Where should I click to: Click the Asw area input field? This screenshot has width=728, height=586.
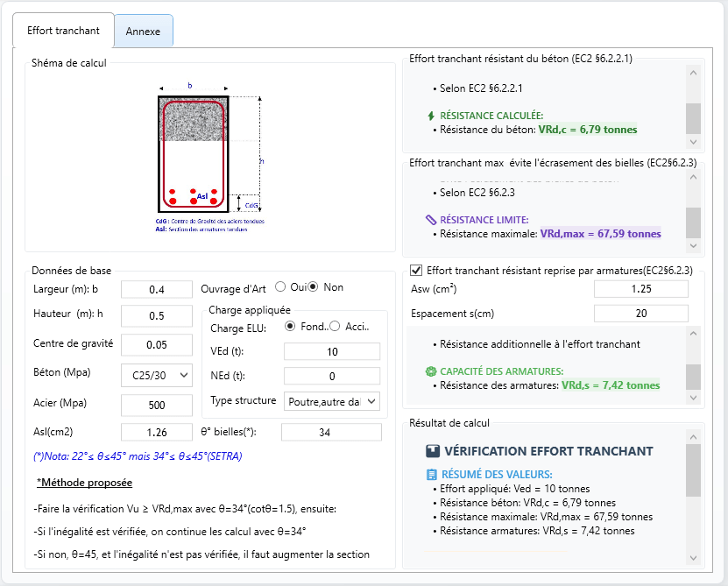[x=641, y=287]
